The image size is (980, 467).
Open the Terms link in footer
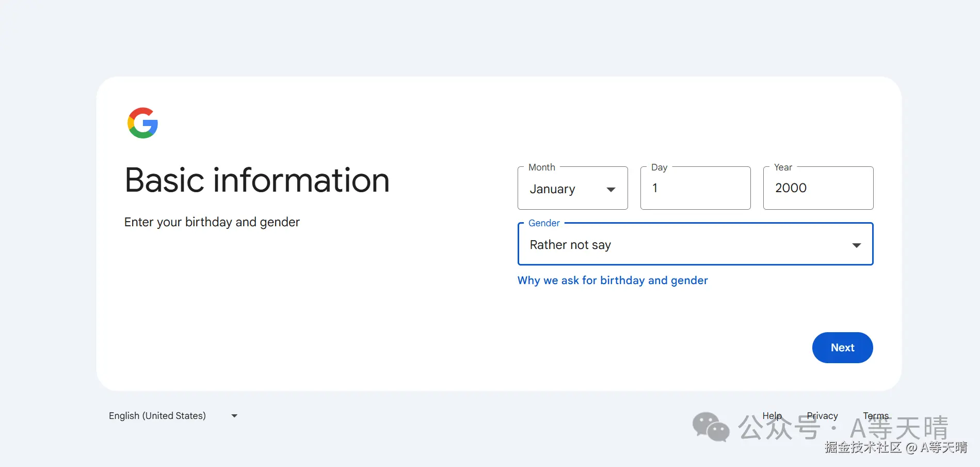coord(876,416)
